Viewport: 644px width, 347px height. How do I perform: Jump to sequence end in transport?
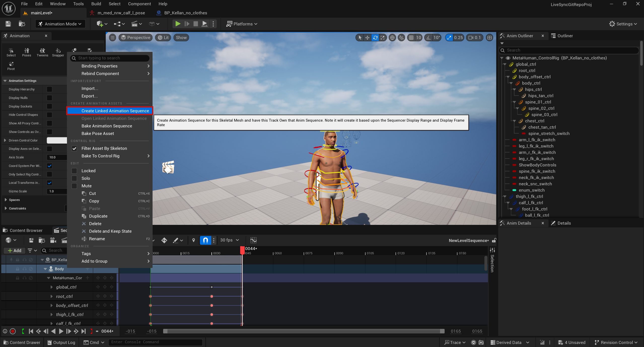[84, 331]
